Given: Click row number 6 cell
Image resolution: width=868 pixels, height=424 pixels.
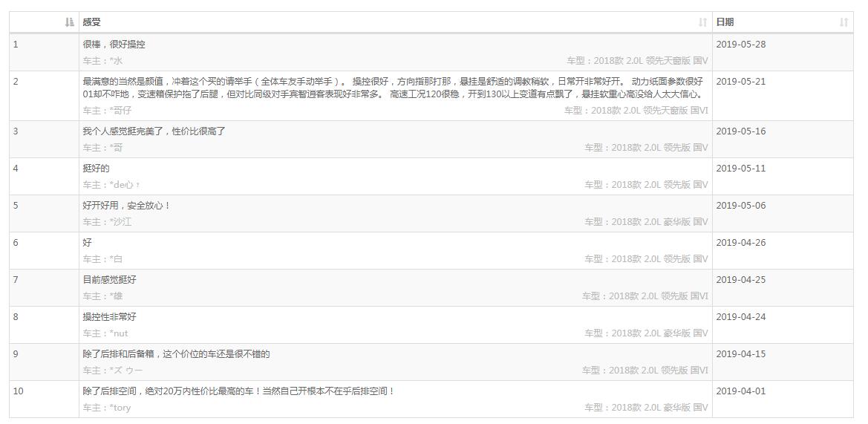Looking at the screenshot, I should [x=44, y=251].
